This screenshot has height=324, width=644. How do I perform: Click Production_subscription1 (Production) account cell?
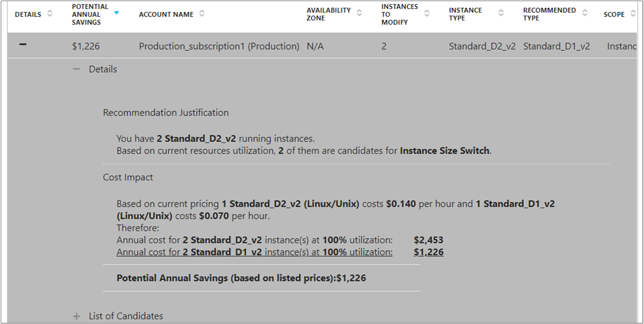coord(219,47)
